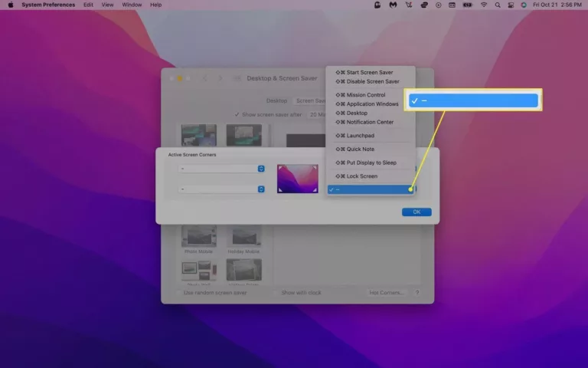Open the Edit menu

pos(89,5)
